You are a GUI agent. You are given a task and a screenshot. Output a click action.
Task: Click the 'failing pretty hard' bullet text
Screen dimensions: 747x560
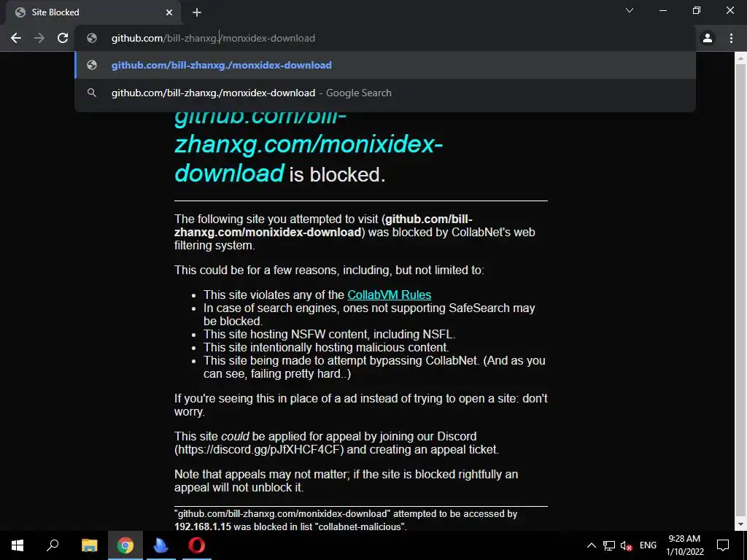click(374, 367)
